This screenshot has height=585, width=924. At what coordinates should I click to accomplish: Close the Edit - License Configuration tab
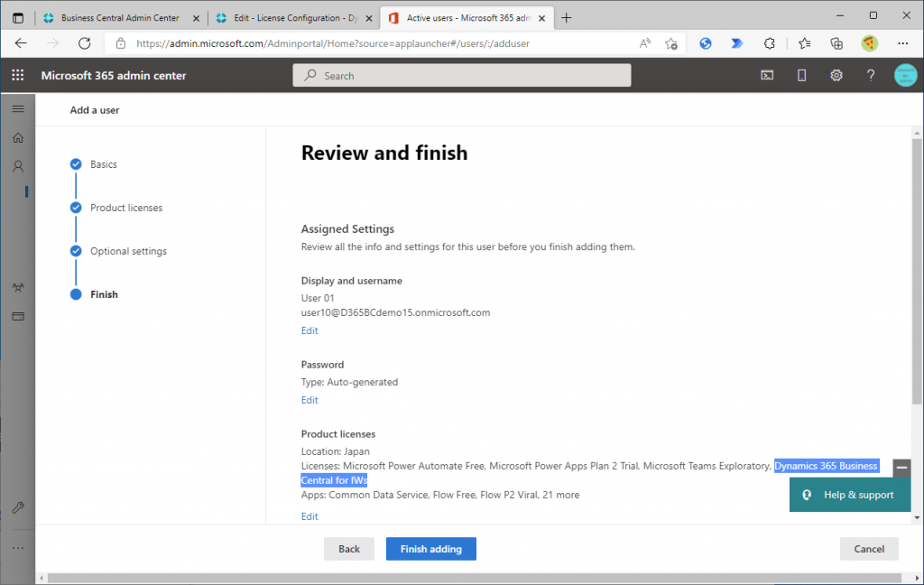(369, 18)
